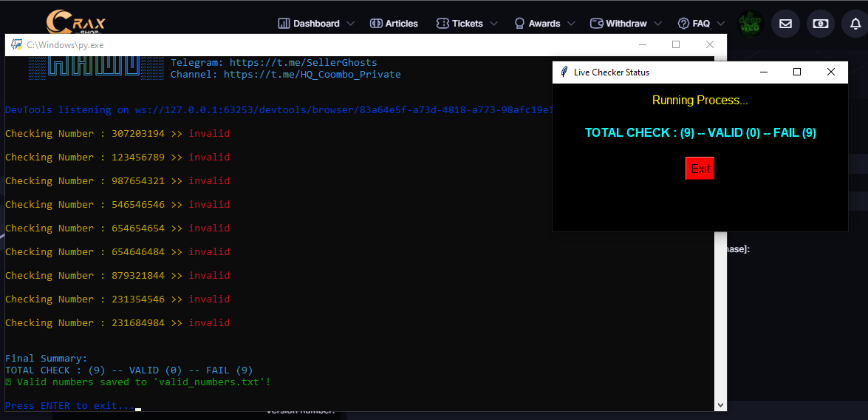Go to the Articles page
Image resolution: width=868 pixels, height=420 pixels.
click(x=401, y=24)
